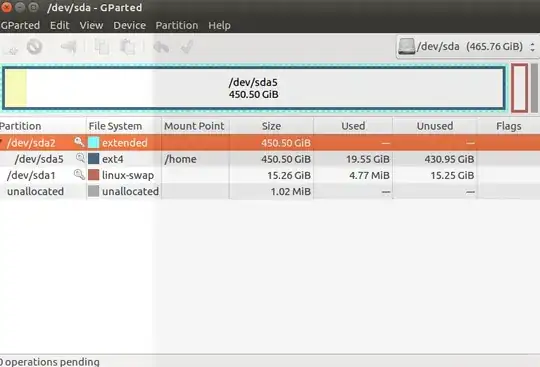Click the key icon on /dev/sda2 row
The image size is (540, 367).
pyautogui.click(x=79, y=142)
